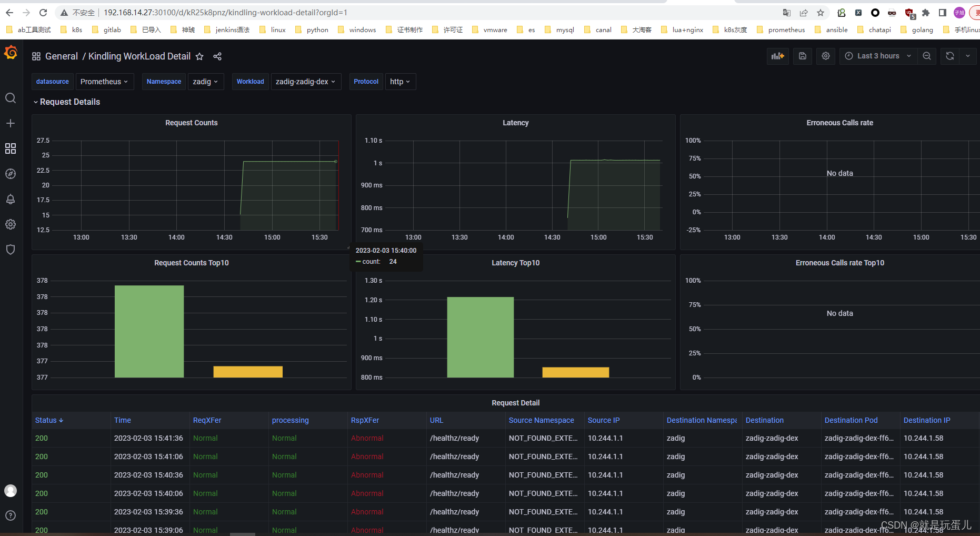Sort table by Status column

[x=49, y=420]
